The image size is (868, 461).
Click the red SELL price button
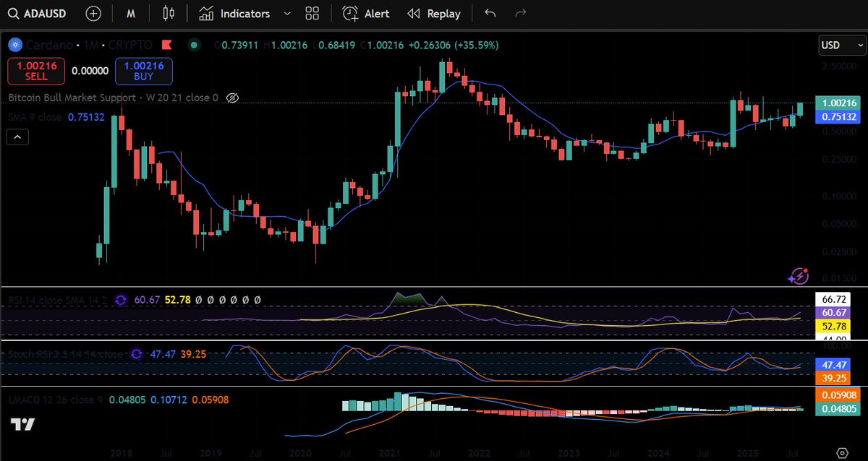[x=36, y=71]
